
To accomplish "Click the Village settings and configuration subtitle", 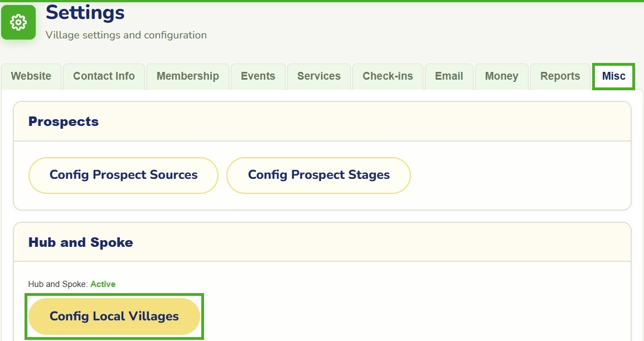I will [x=126, y=35].
